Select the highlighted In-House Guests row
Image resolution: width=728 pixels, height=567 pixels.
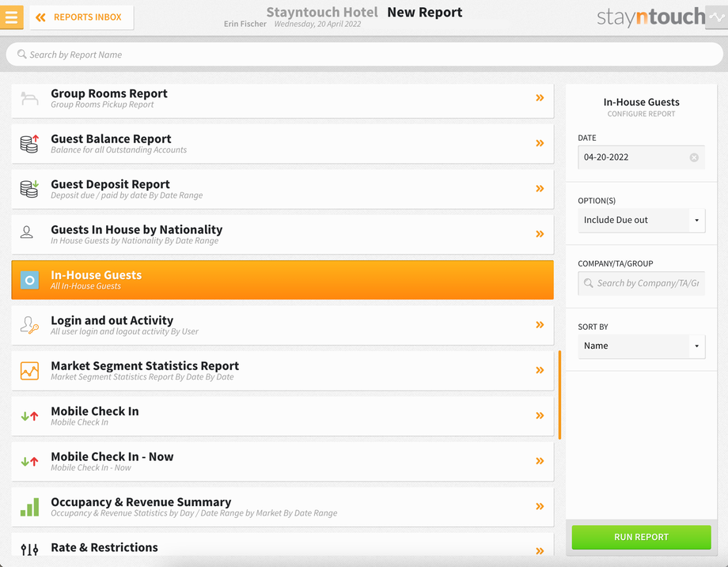[x=282, y=280]
